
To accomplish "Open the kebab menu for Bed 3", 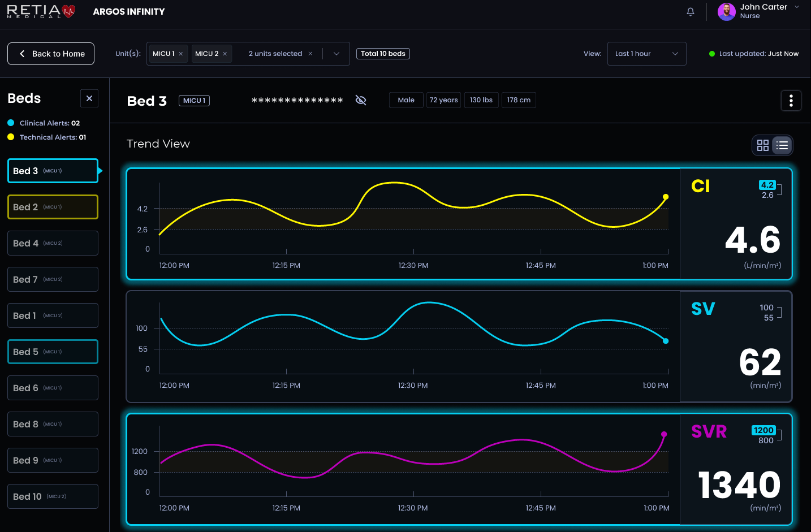I will tap(791, 100).
